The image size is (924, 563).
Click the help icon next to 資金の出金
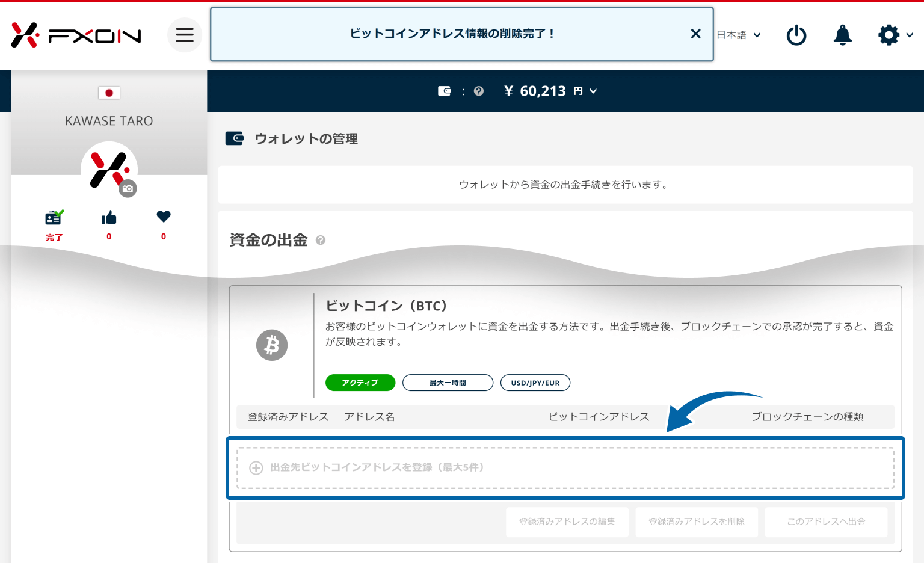pos(321,240)
